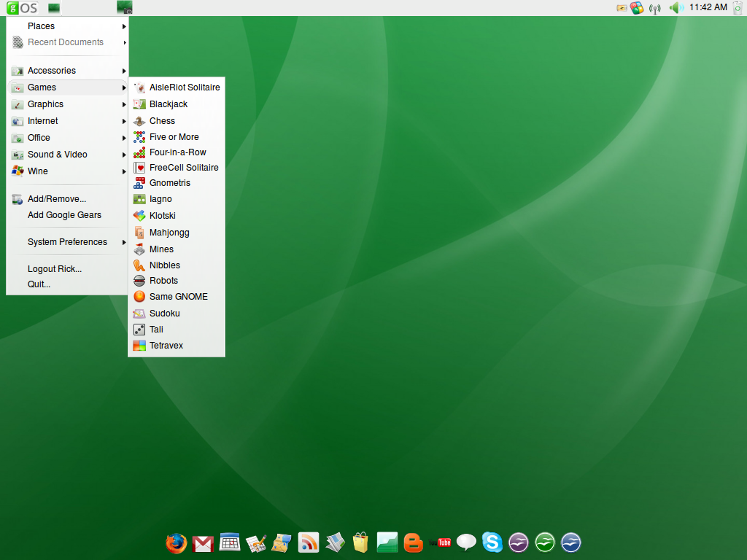Launch Mahjongg
The image size is (747, 560).
click(x=177, y=233)
